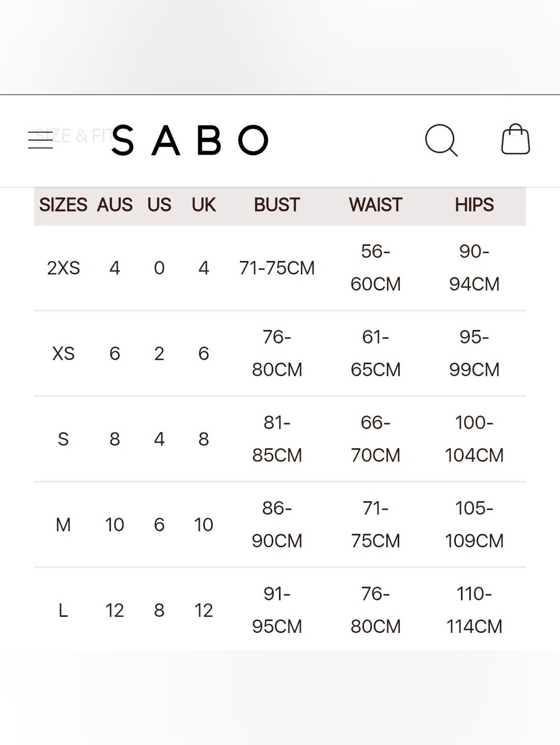Open the shopping bag icon
560x745 pixels.
coord(515,139)
